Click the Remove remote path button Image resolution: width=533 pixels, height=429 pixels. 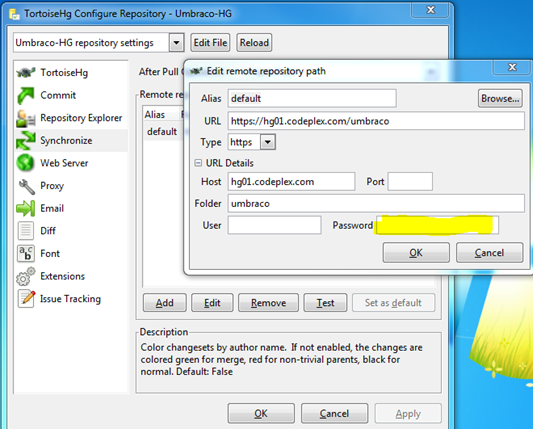pos(268,303)
